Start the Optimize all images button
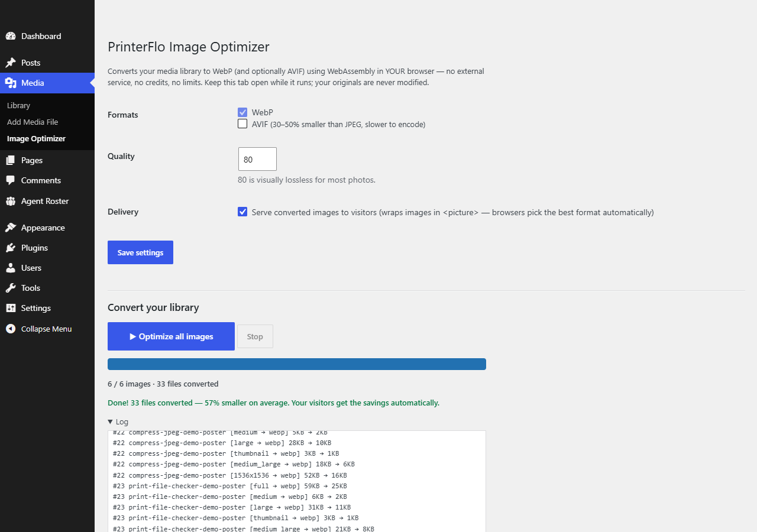757x532 pixels. pos(171,336)
